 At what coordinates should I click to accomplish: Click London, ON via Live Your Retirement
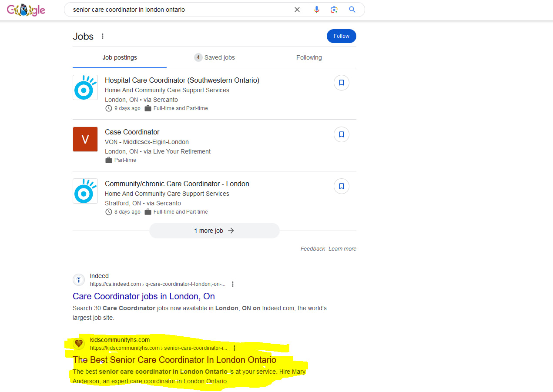(x=158, y=151)
